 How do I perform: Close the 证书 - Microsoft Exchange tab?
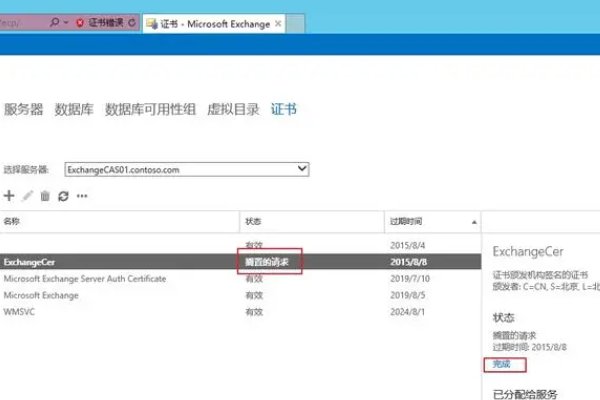point(278,24)
